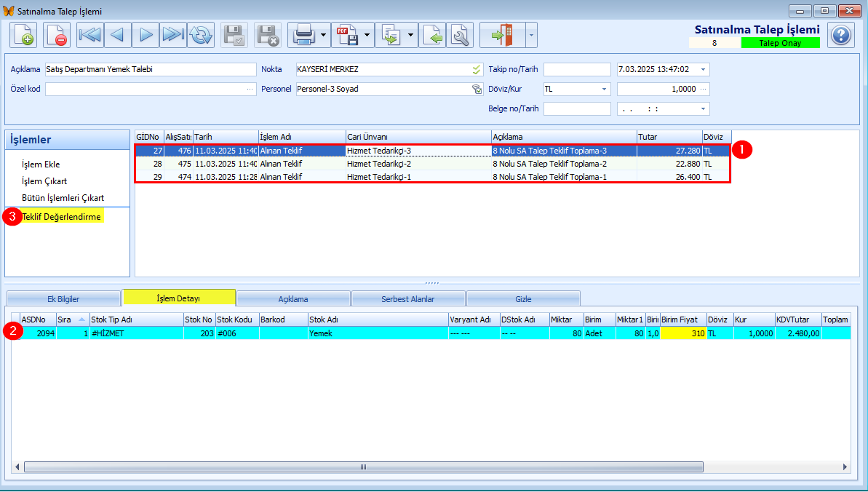The height and width of the screenshot is (492, 868).
Task: Sort by the Tarih column header
Action: click(226, 137)
